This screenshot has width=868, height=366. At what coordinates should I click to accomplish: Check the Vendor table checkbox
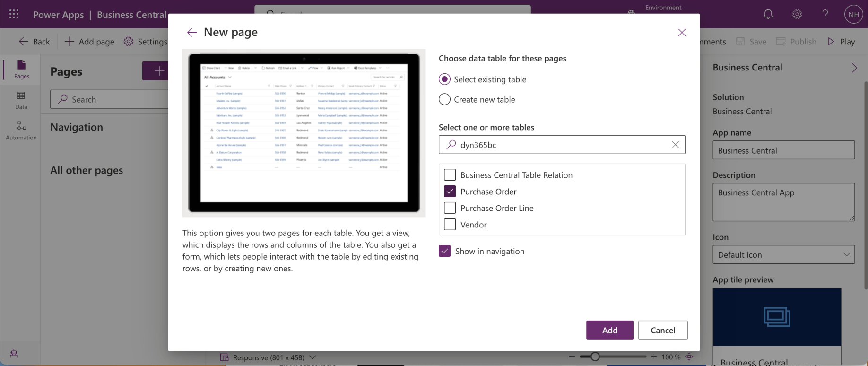[450, 225]
